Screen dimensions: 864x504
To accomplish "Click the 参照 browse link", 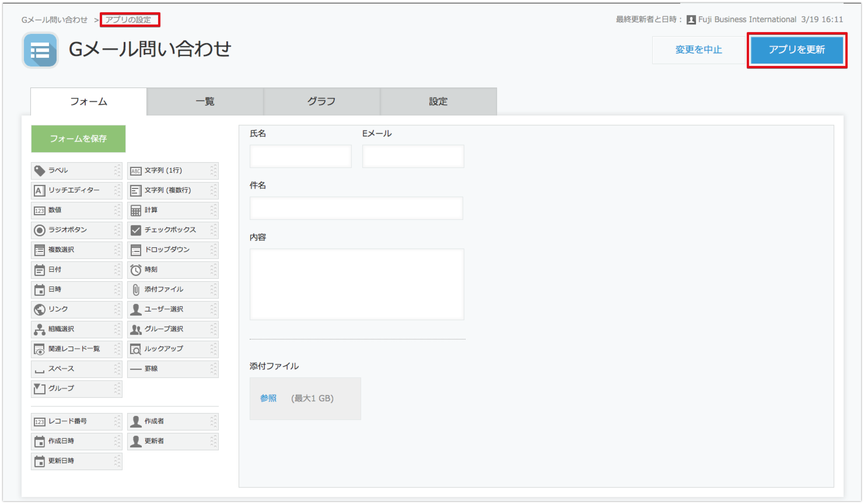I will point(268,398).
